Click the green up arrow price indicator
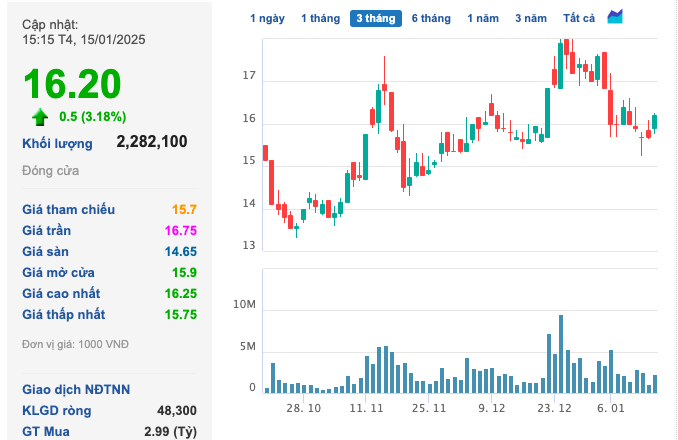Viewport: 678px width, 440px height. [x=40, y=116]
